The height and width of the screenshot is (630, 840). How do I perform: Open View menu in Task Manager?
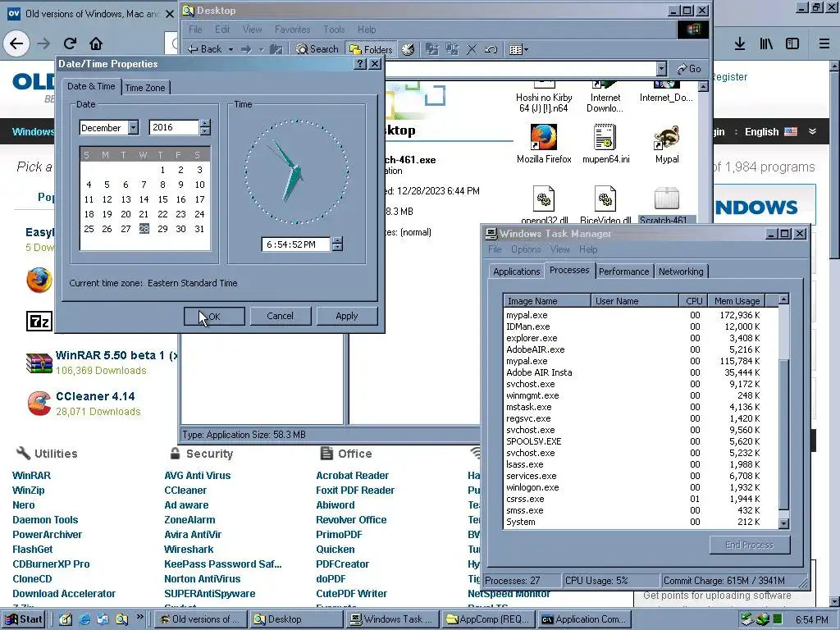pos(559,249)
